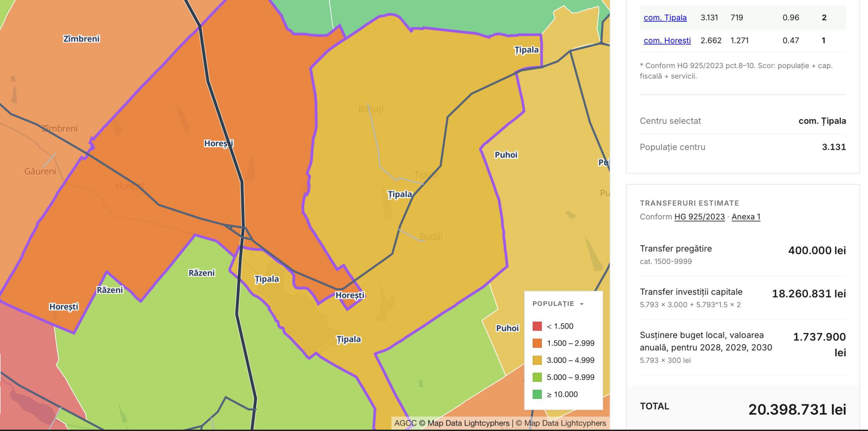This screenshot has height=431, width=868.
Task: Click the light green 5.000 – 9.999 swatch
Action: tap(537, 377)
